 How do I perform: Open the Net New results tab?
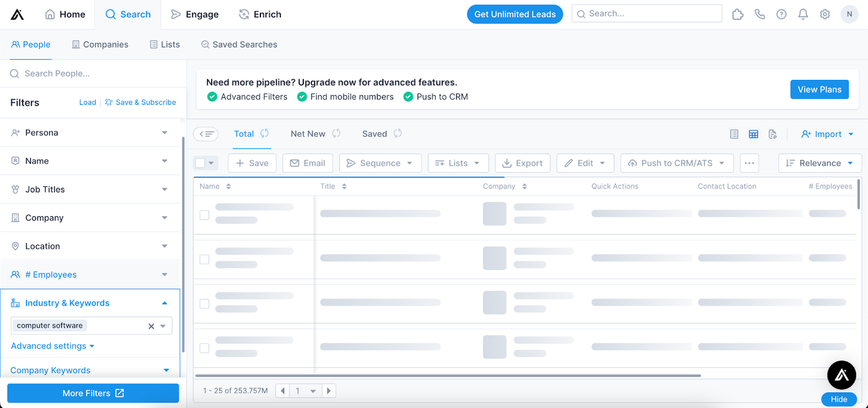tap(308, 134)
